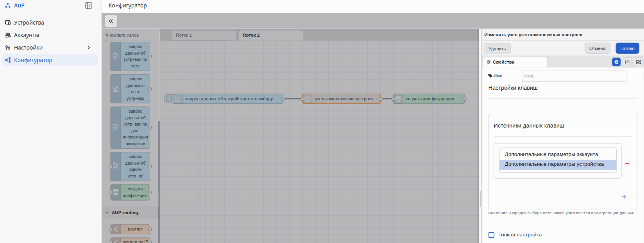
Task: Enable the Тонкая настройка checkbox
Action: pyautogui.click(x=492, y=235)
